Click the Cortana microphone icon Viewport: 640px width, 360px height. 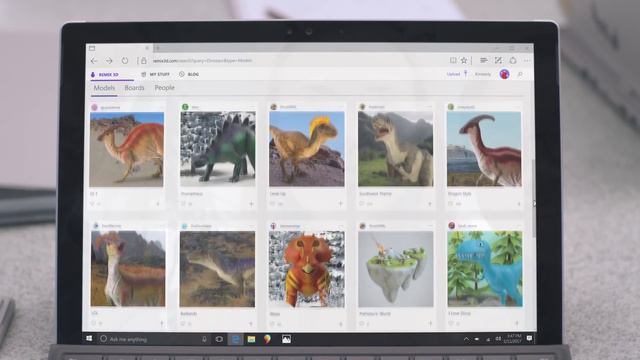coord(204,339)
